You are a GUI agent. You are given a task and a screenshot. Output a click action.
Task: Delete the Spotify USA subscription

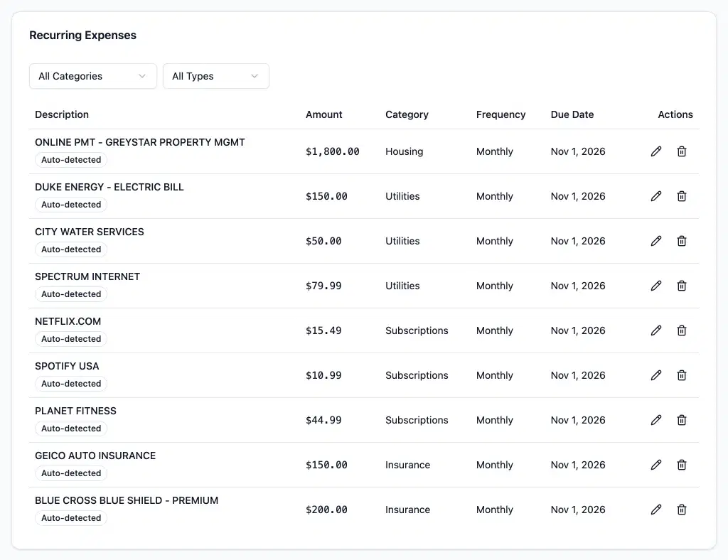(x=682, y=375)
